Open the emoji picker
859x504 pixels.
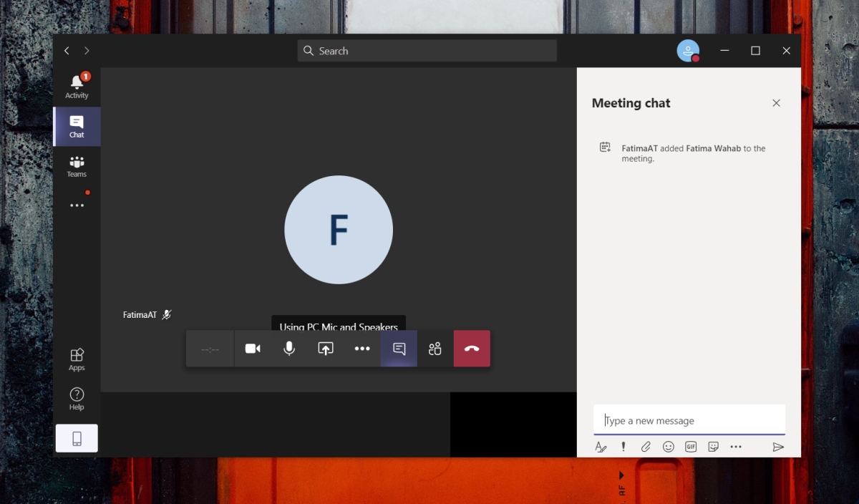click(x=669, y=447)
